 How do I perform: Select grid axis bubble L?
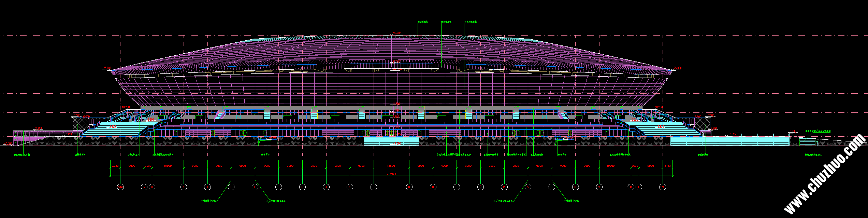pos(374,187)
